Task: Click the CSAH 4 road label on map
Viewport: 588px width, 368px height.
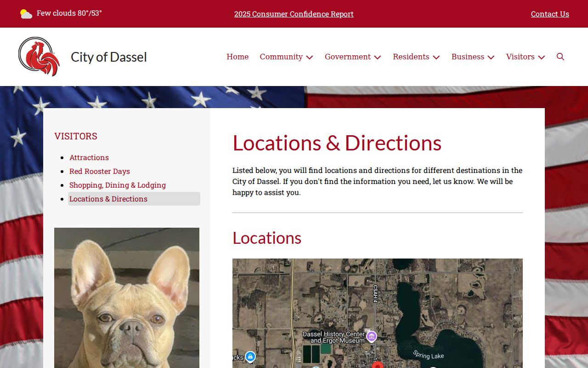Action: coord(375,293)
